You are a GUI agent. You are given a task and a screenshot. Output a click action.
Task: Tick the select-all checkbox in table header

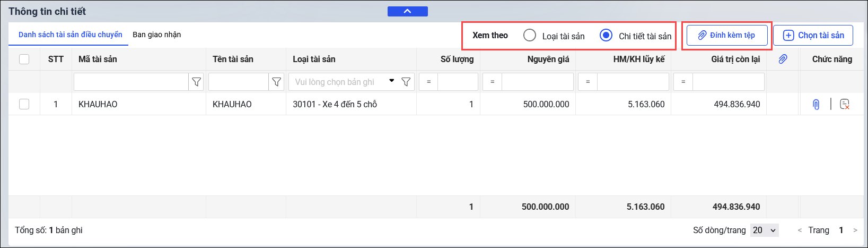point(24,59)
